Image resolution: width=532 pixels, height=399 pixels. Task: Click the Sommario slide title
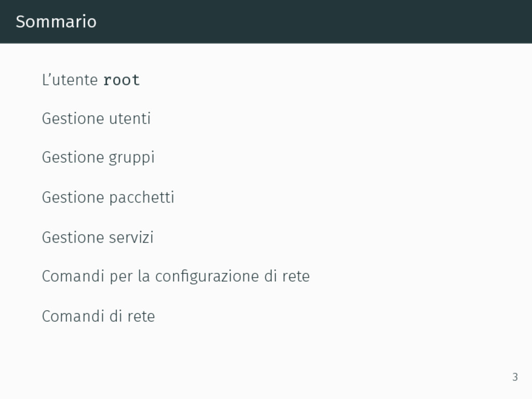pos(56,22)
